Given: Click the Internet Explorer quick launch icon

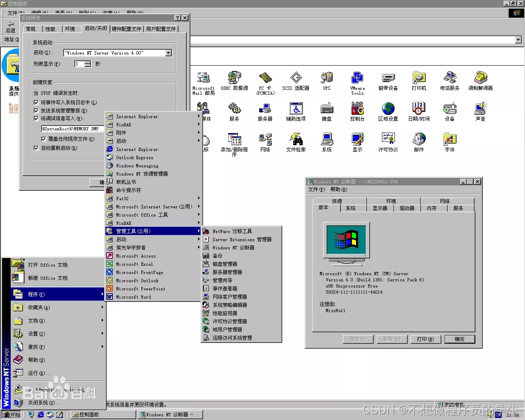Looking at the screenshot, I should 41,415.
